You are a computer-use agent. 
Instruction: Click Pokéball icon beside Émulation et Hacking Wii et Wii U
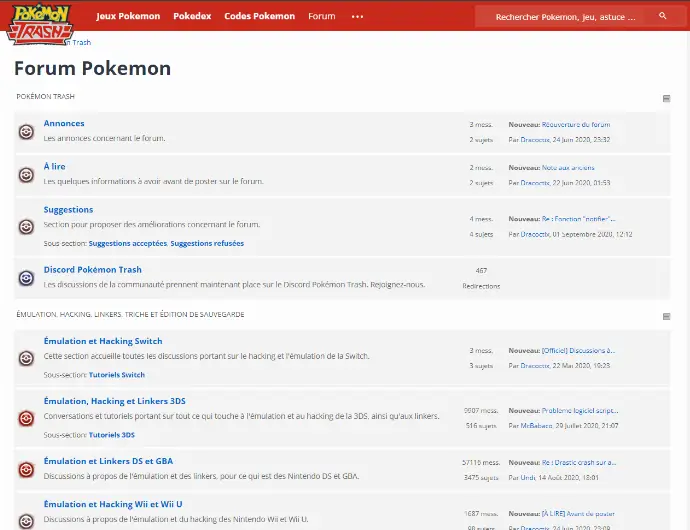tap(26, 521)
